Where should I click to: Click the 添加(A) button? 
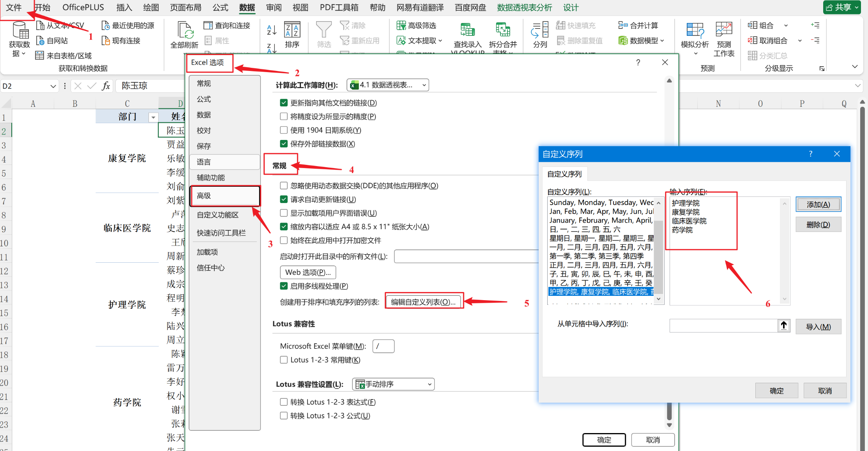(x=818, y=205)
